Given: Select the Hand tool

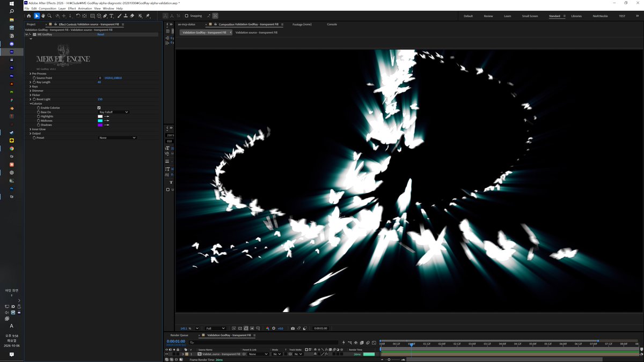Looking at the screenshot, I should pyautogui.click(x=43, y=16).
